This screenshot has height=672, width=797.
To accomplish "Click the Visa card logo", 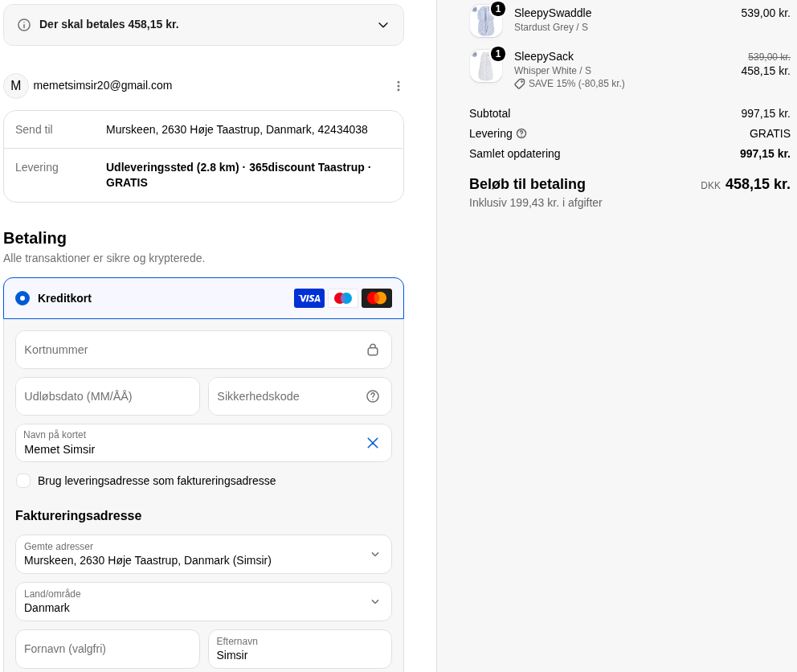I will tap(309, 298).
